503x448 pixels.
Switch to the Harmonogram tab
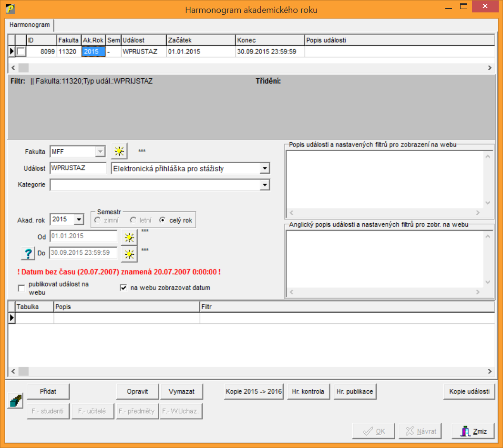[x=30, y=24]
